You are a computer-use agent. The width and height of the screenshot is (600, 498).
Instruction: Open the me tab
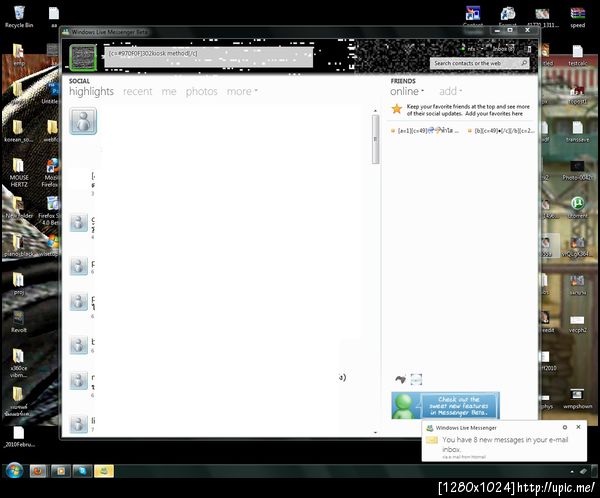click(x=169, y=91)
